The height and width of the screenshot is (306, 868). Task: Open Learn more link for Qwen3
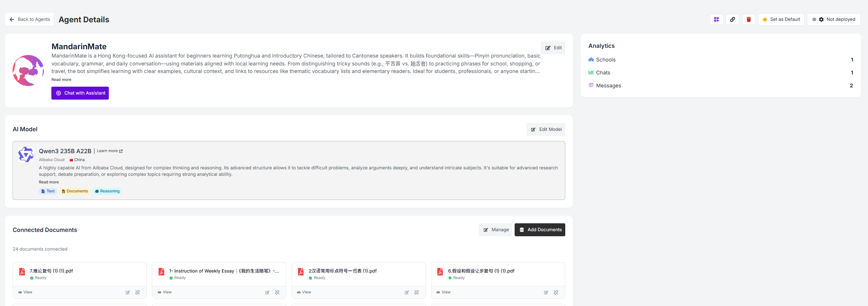tap(110, 151)
